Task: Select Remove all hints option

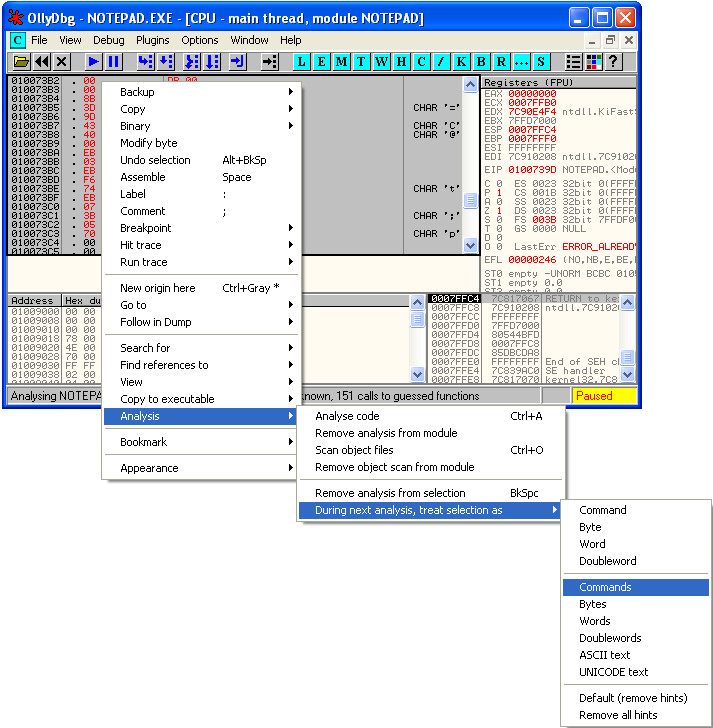Action: pos(635,715)
